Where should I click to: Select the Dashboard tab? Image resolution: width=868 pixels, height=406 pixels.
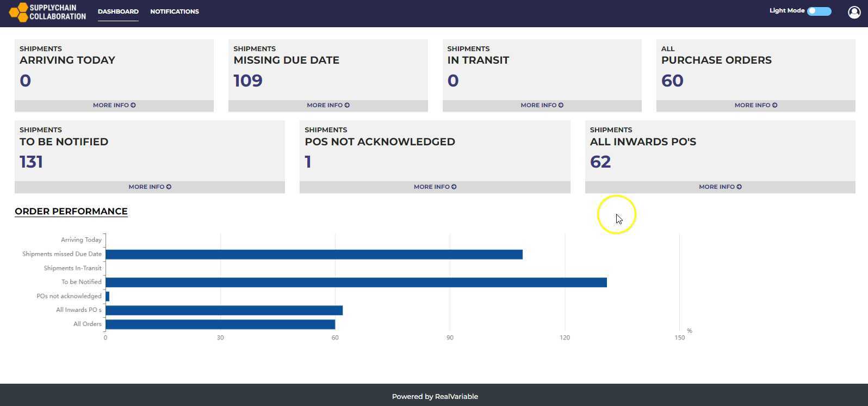tap(118, 11)
